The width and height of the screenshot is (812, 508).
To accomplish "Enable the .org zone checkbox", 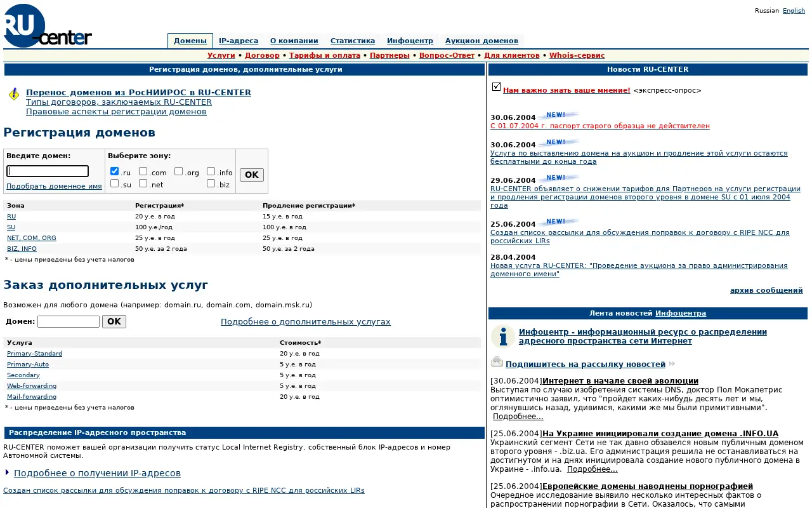I will pos(179,171).
